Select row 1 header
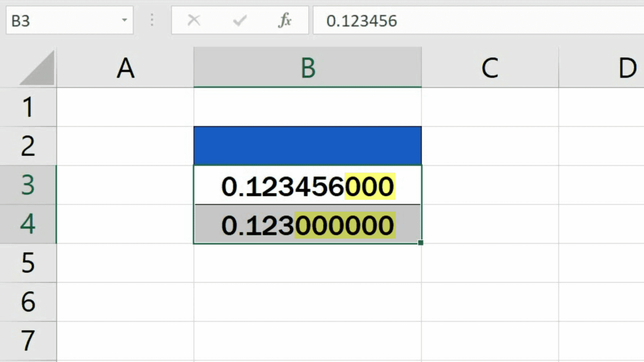This screenshot has height=362, width=644. [28, 107]
